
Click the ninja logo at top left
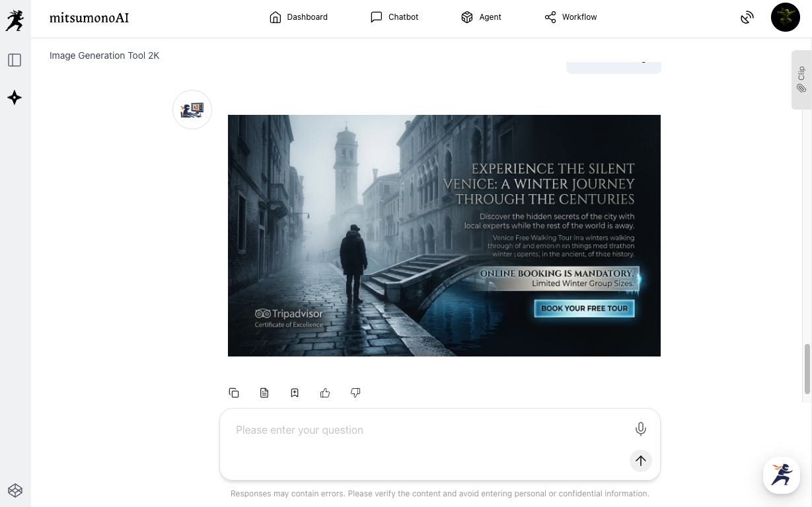point(15,20)
